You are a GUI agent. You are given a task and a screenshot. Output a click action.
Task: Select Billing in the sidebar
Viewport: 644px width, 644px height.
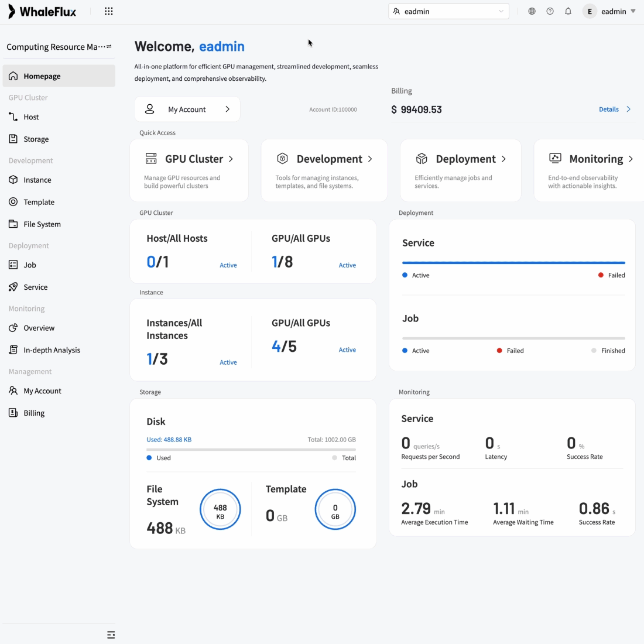[x=34, y=413]
